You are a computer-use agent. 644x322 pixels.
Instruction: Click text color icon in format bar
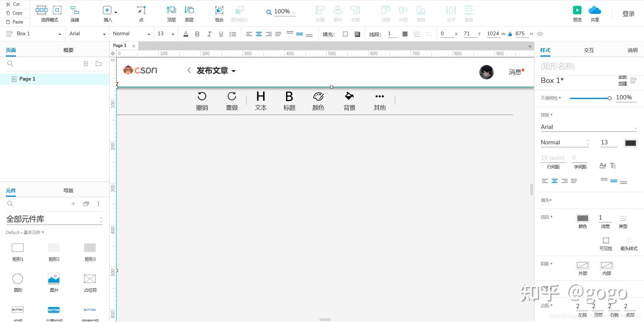pos(186,34)
